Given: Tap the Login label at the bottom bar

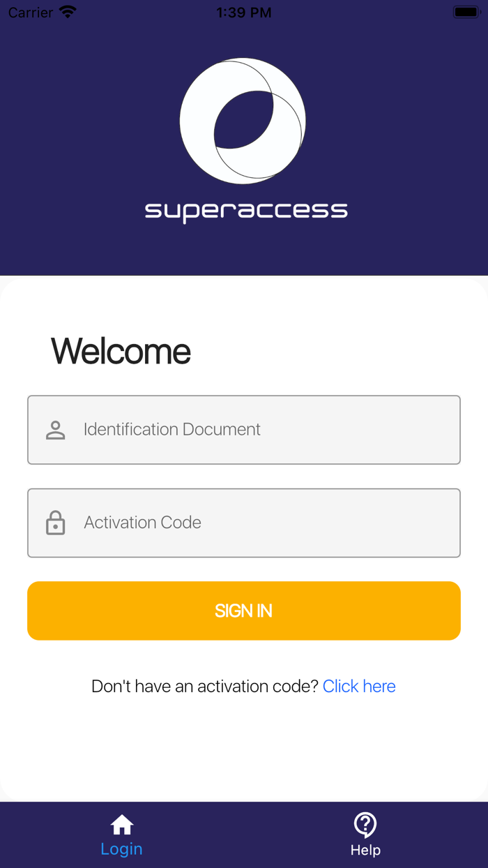Looking at the screenshot, I should point(121,849).
